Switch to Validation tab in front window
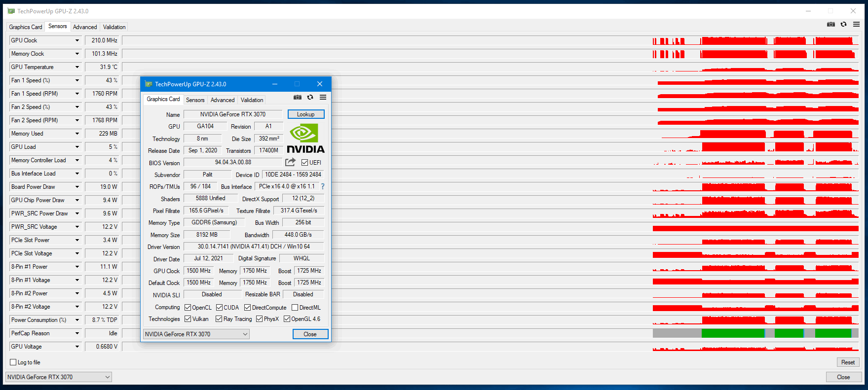 pyautogui.click(x=252, y=100)
